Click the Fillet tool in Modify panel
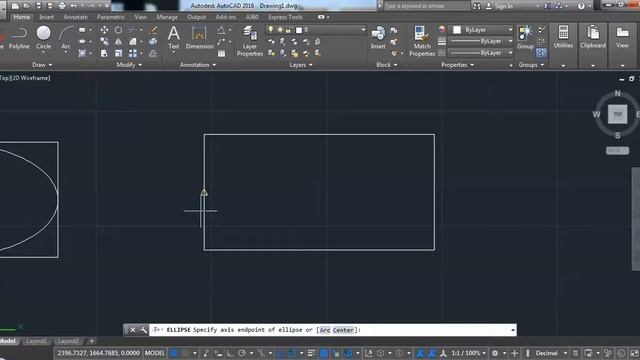Viewport: 640px width, 360px height. click(x=133, y=42)
